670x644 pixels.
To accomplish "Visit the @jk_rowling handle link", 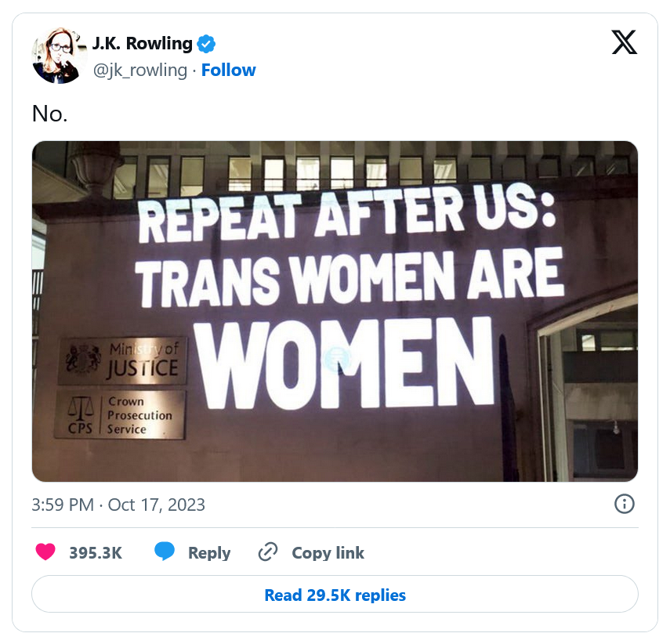I will [x=140, y=71].
